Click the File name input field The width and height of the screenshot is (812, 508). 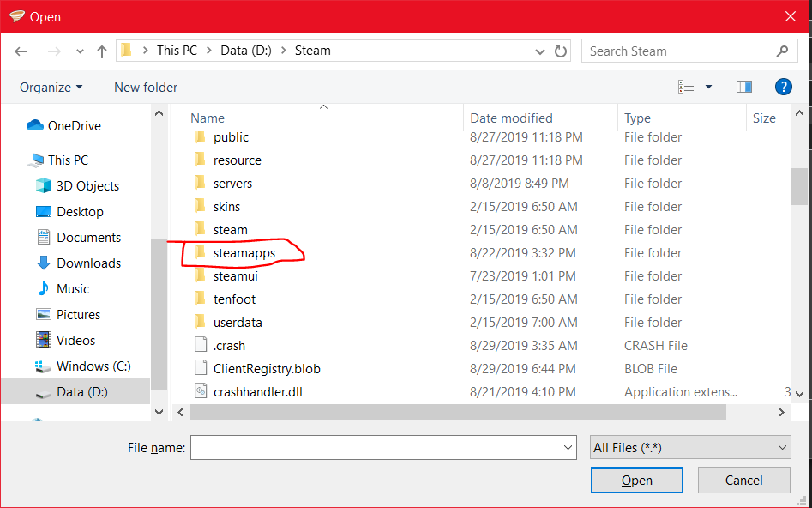[x=383, y=447]
